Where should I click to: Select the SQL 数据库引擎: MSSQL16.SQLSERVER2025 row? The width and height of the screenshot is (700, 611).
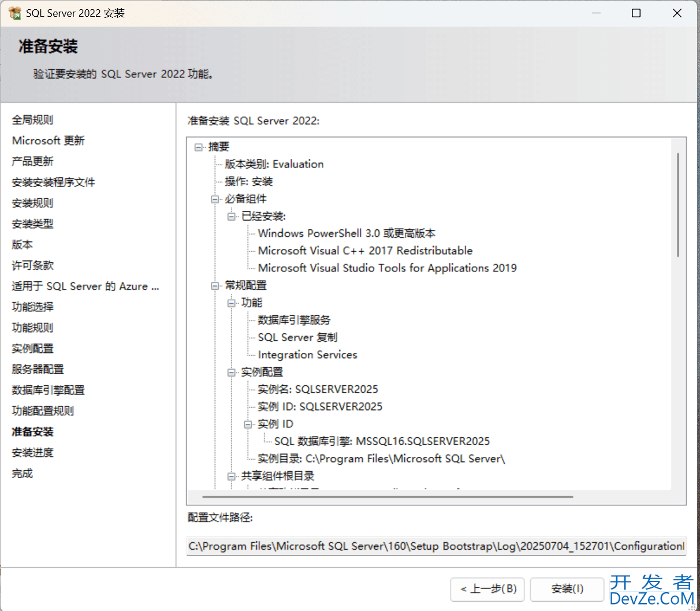pyautogui.click(x=382, y=441)
